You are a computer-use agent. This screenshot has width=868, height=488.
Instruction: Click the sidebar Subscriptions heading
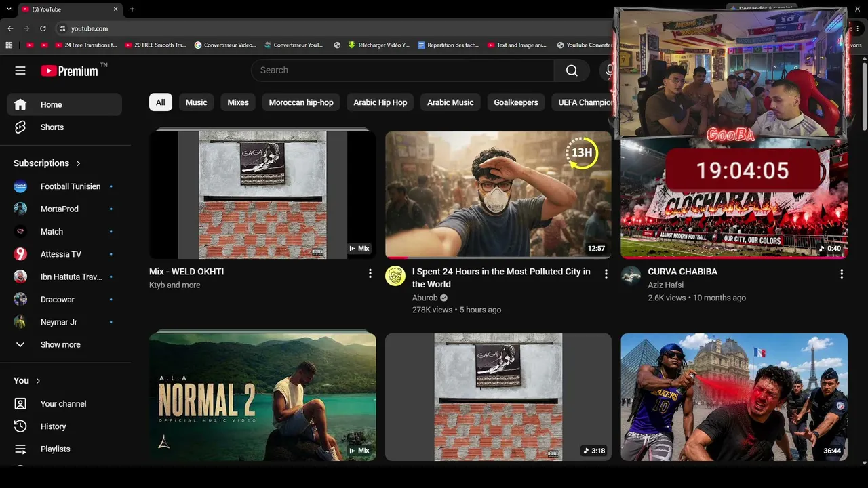pos(41,163)
